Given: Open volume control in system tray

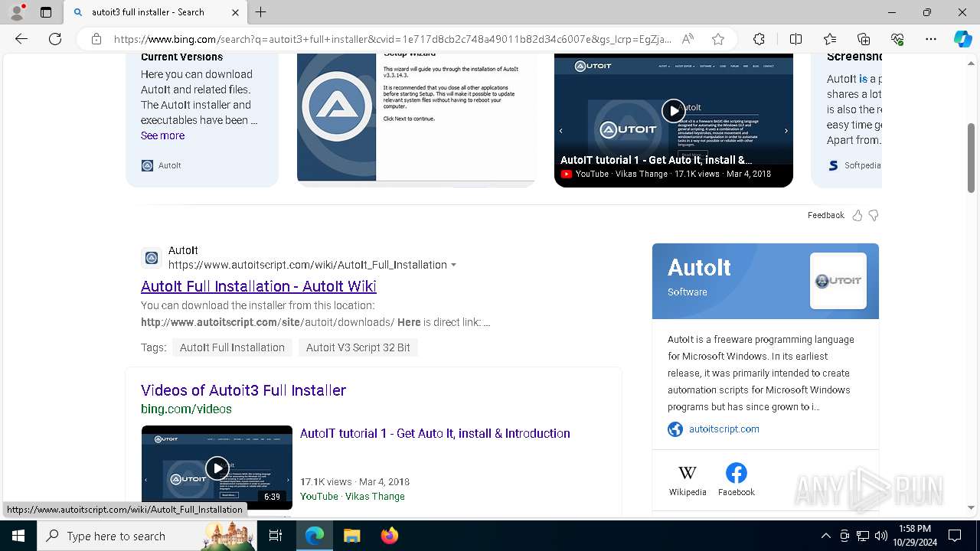Looking at the screenshot, I should [x=881, y=536].
